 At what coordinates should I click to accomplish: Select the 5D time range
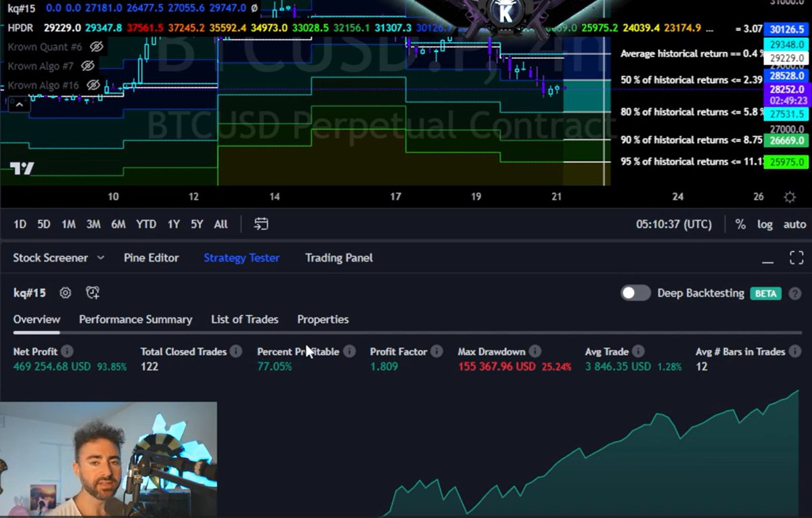pos(44,224)
